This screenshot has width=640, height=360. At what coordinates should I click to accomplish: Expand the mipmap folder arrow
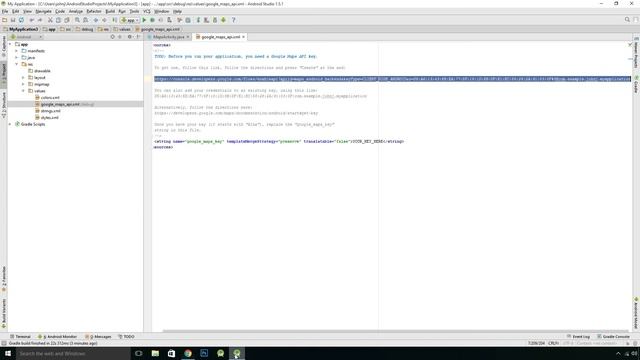coord(23,84)
